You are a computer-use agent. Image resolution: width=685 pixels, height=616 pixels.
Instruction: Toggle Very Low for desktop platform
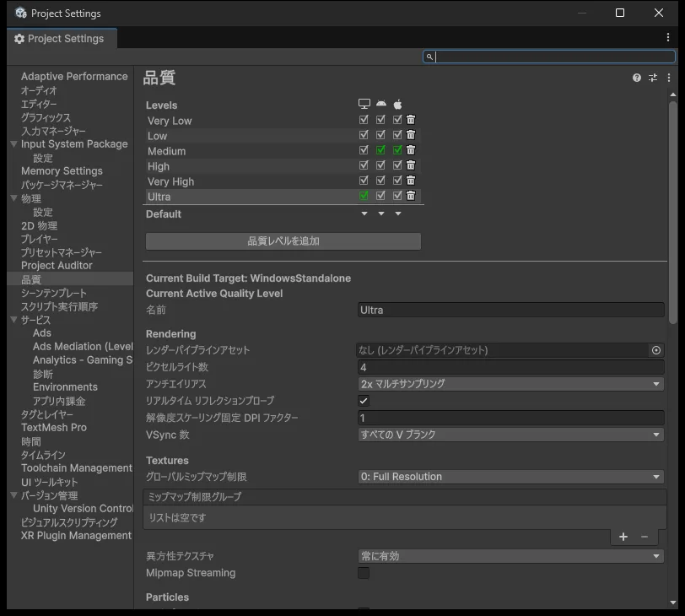364,119
